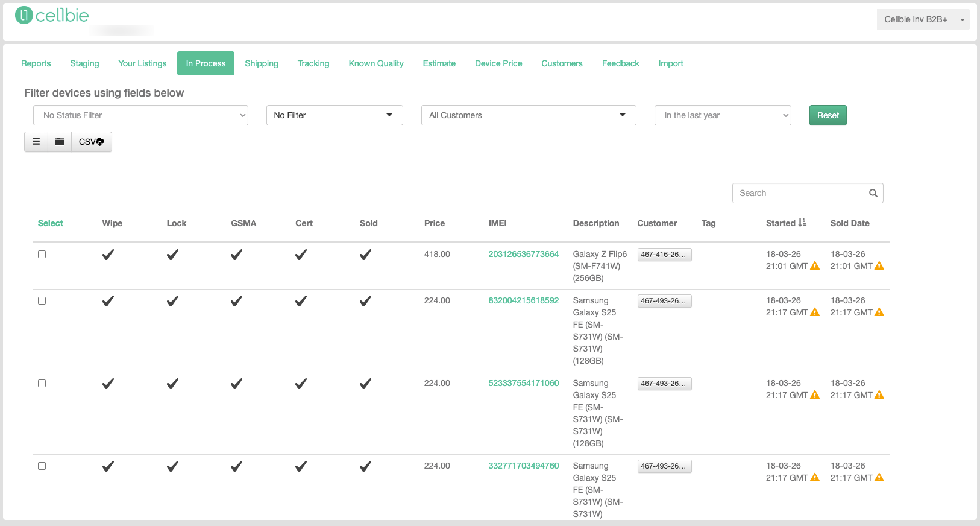Click the Select column header link
The image size is (980, 526).
tap(51, 223)
